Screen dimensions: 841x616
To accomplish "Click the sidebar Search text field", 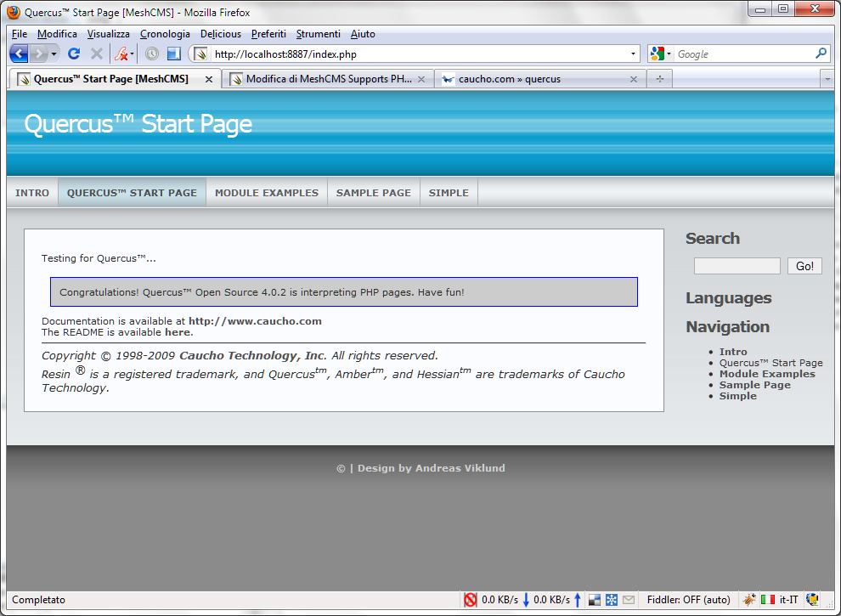I will click(x=737, y=266).
